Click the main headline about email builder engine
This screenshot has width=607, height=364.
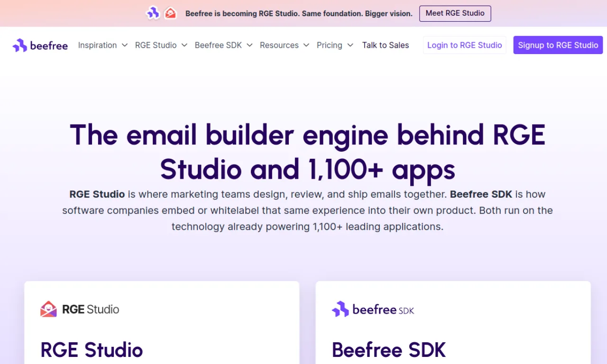[x=307, y=152]
